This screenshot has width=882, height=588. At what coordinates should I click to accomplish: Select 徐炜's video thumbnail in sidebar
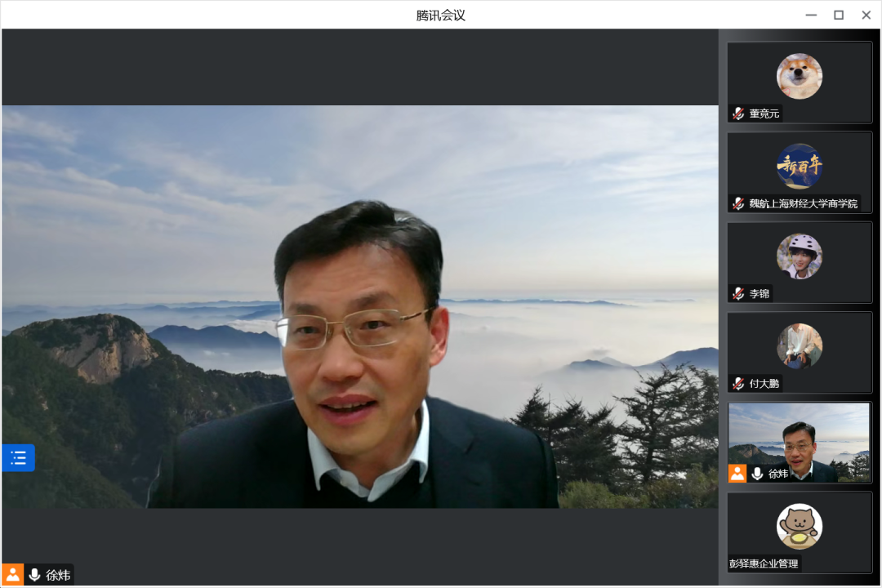pyautogui.click(x=800, y=443)
